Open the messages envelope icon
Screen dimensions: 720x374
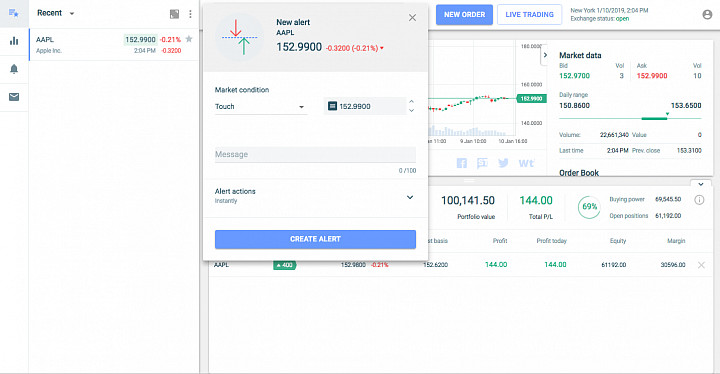click(x=14, y=97)
